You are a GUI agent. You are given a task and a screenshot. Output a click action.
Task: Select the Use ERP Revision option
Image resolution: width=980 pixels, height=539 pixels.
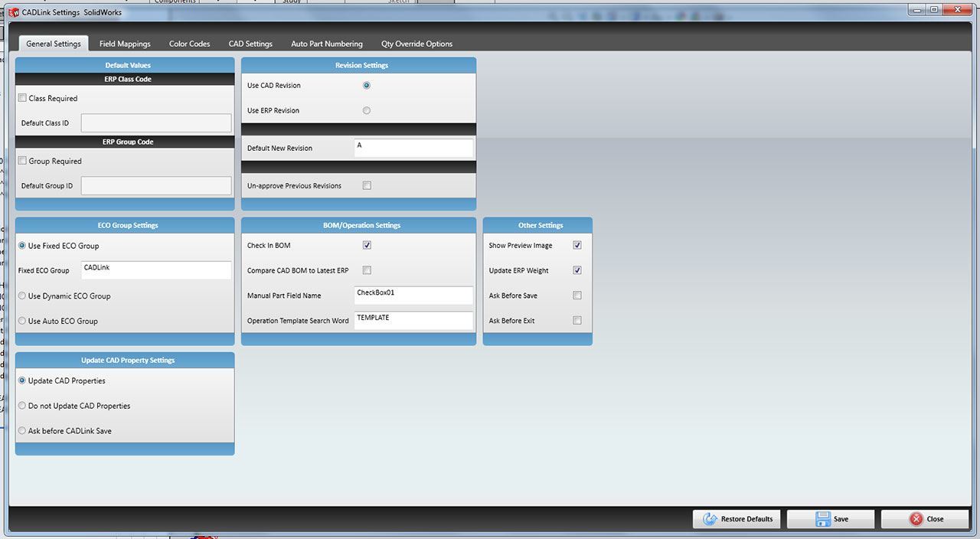[366, 110]
